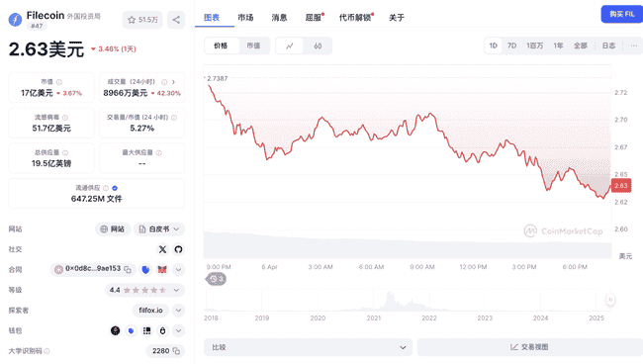Click the blue verified badge for circulating supply

pyautogui.click(x=115, y=188)
